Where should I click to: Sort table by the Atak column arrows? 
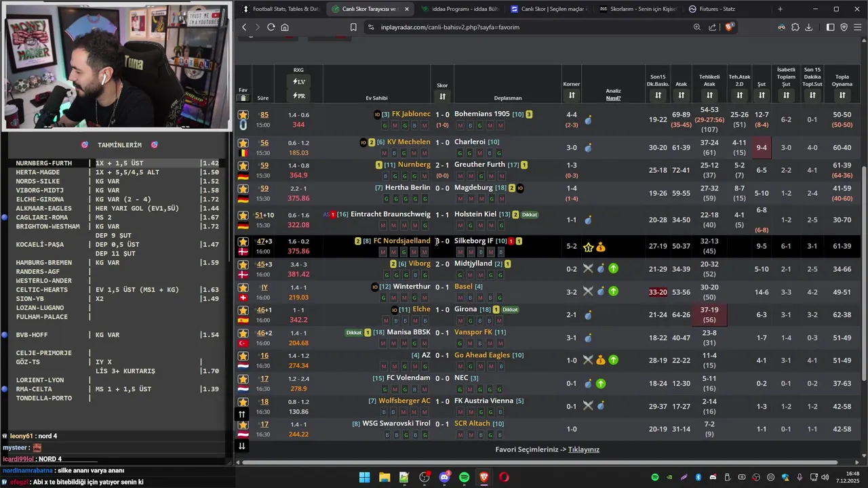point(682,96)
